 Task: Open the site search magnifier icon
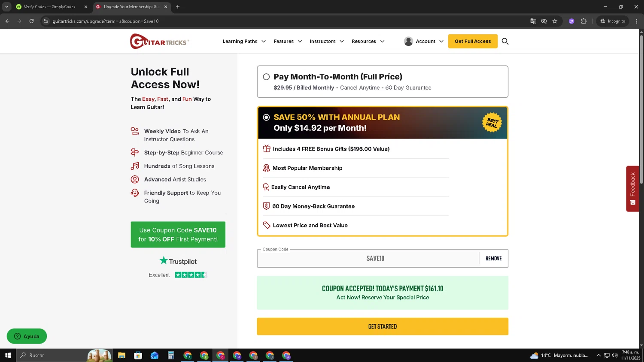tap(505, 41)
